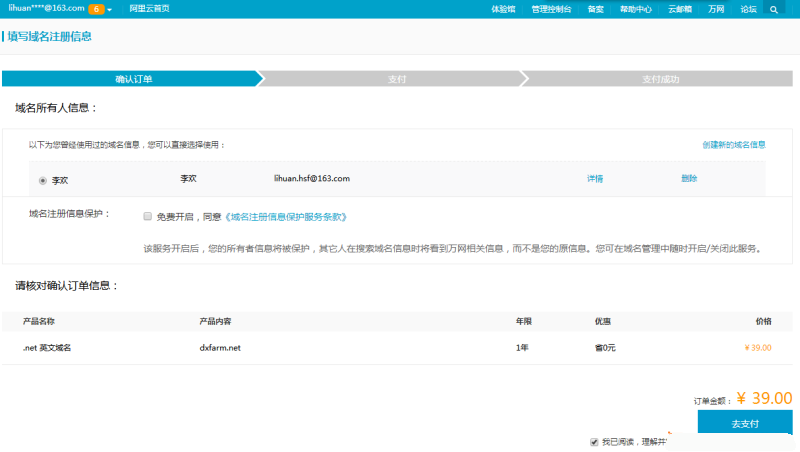Select the 确认订单 step

point(133,79)
